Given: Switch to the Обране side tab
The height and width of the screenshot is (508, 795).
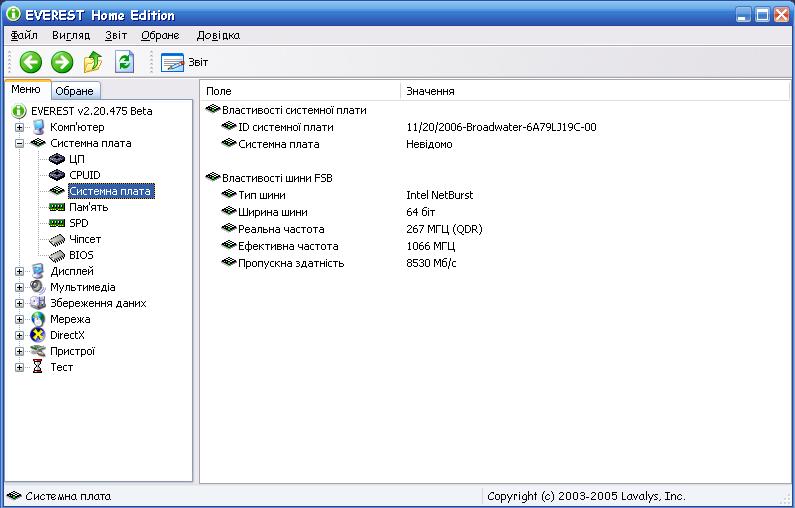Looking at the screenshot, I should point(75,91).
